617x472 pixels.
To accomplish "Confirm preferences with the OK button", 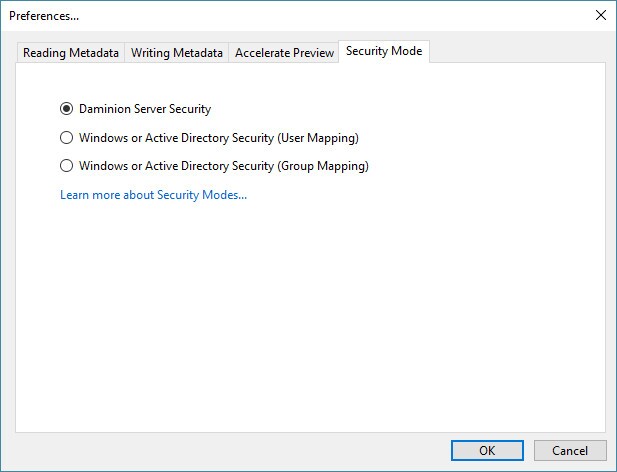I will [x=487, y=451].
